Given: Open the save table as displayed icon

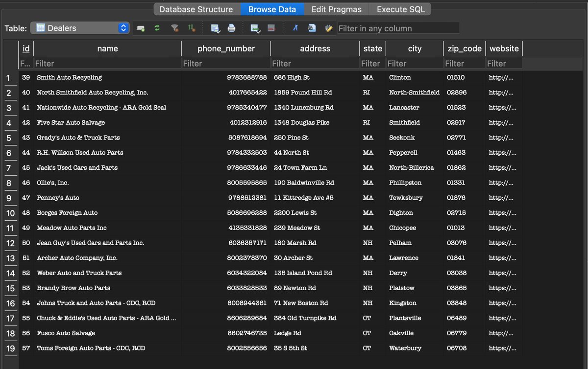Looking at the screenshot, I should (215, 28).
